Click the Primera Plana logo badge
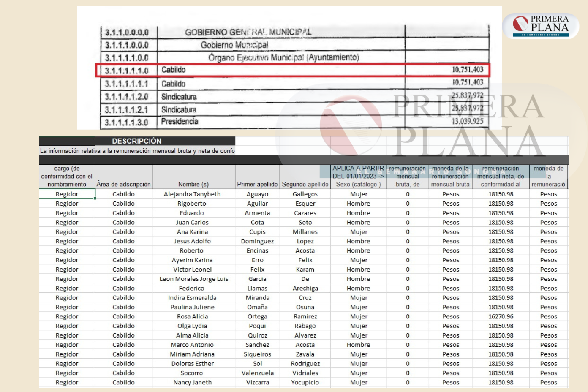 (x=541, y=26)
